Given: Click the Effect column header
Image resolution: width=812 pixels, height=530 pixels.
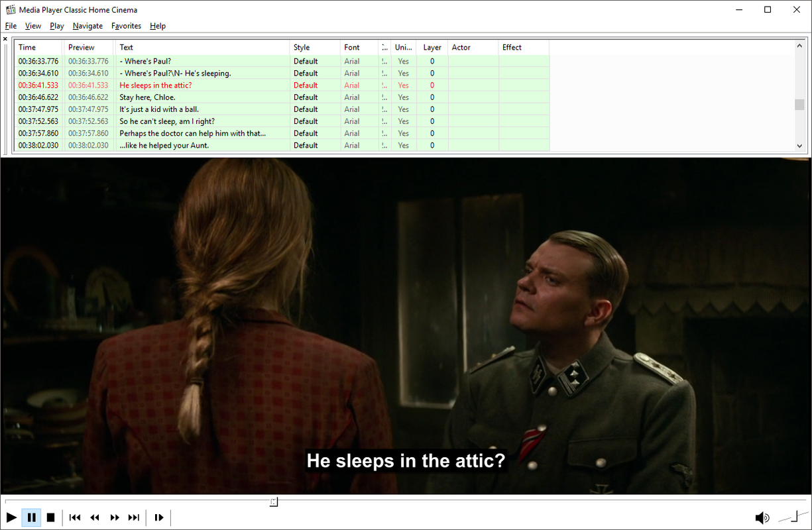Looking at the screenshot, I should [x=524, y=47].
